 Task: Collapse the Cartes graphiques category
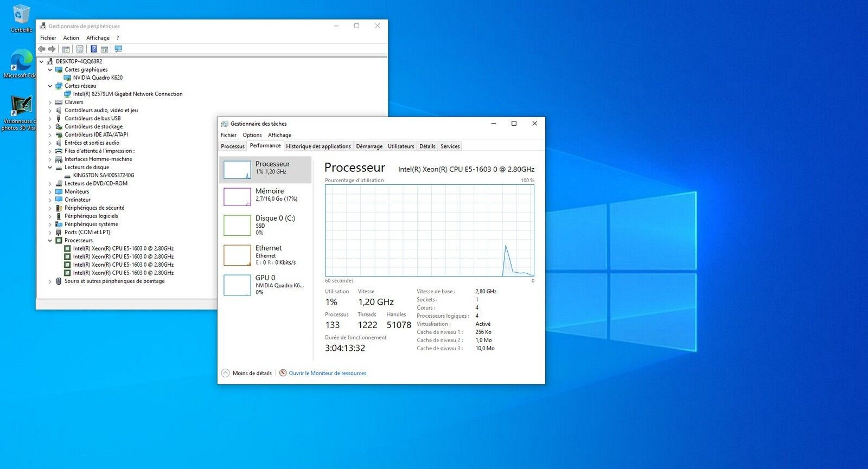coord(50,69)
